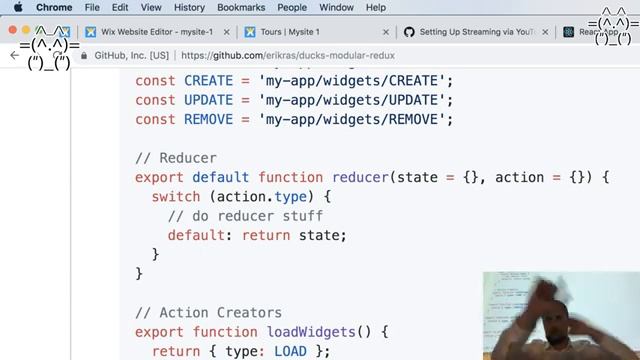
Task: Open the People menu
Action: click(x=292, y=7)
